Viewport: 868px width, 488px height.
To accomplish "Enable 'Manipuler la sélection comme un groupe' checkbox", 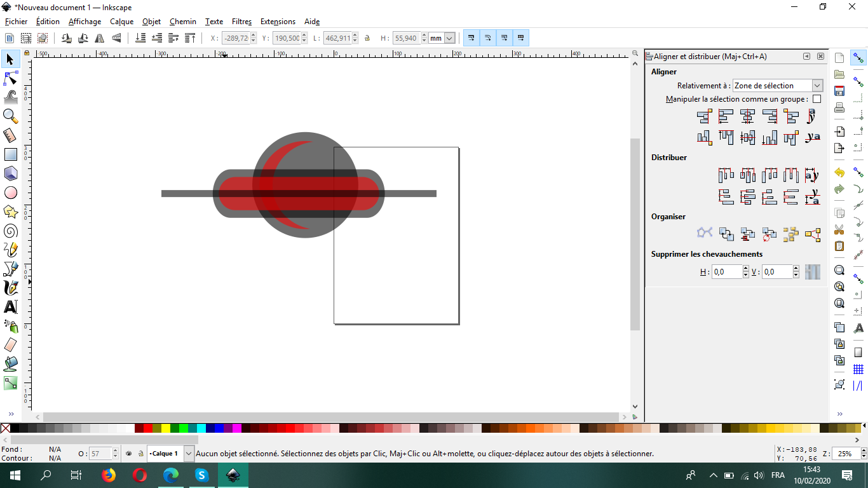I will click(x=817, y=99).
